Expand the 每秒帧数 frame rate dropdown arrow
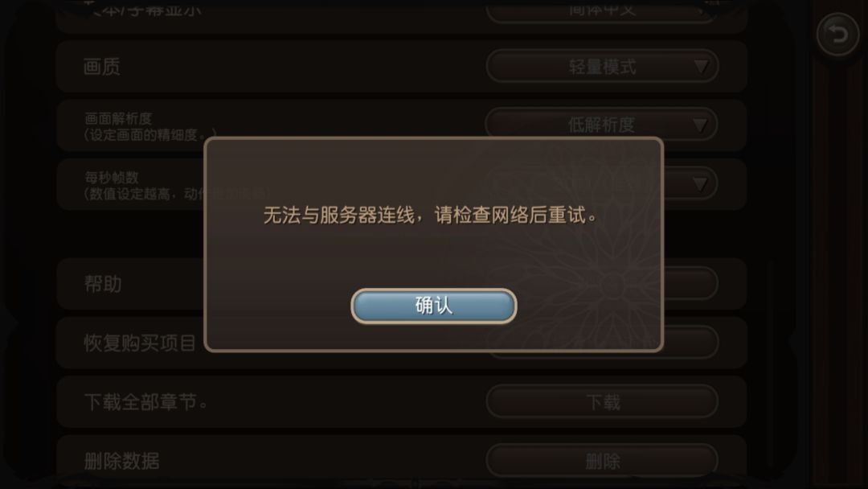 [x=700, y=183]
